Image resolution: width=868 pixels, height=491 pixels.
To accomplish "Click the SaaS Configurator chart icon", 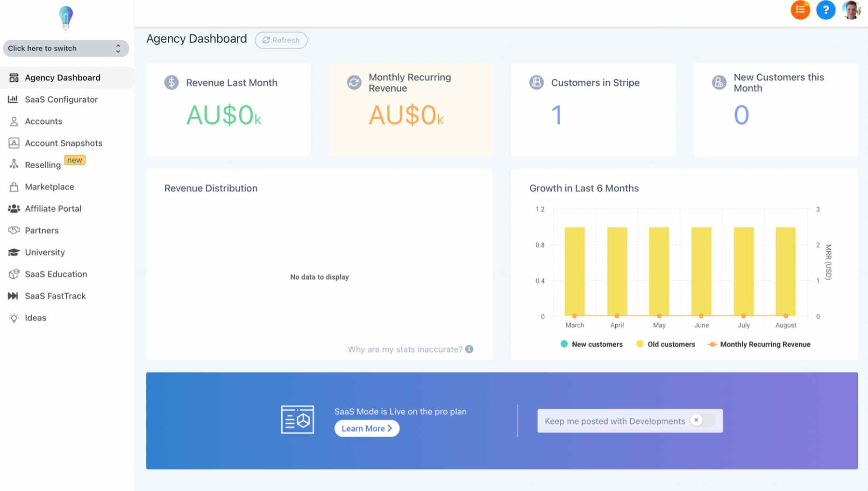I will tap(13, 99).
